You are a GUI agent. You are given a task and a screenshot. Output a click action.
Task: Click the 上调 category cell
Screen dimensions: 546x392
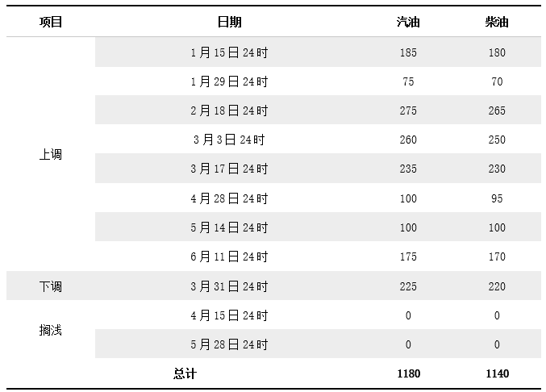click(x=51, y=154)
